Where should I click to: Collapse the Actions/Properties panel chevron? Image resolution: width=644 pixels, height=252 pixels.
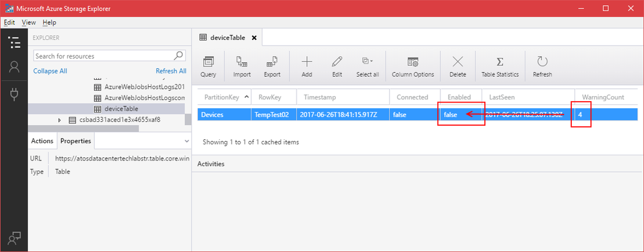186,141
